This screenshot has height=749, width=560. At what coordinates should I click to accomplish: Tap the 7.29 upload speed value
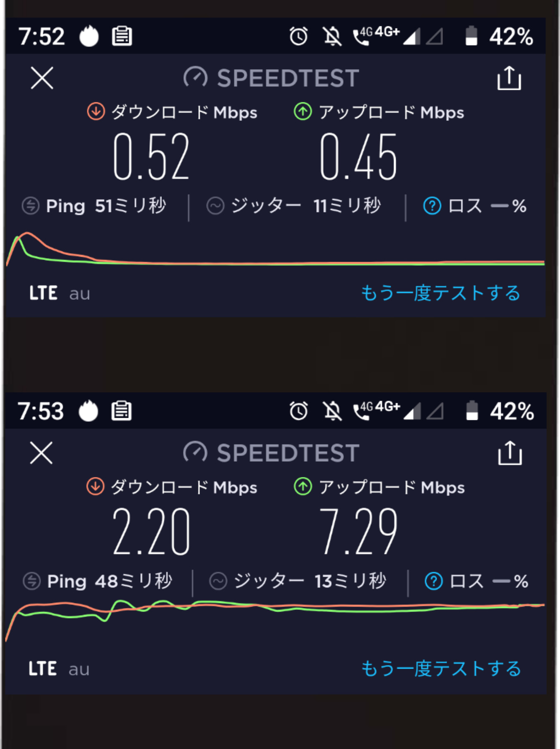click(x=358, y=532)
